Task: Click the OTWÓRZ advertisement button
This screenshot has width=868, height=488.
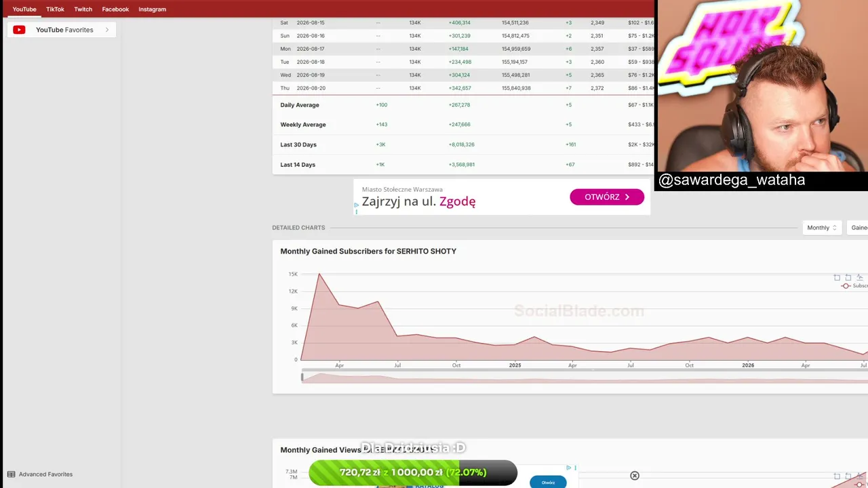Action: [x=607, y=197]
